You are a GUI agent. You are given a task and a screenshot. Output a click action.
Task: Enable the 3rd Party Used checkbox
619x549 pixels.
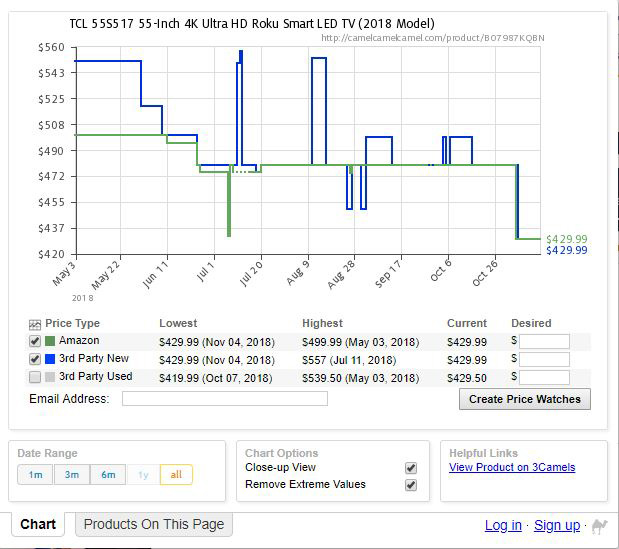[35, 377]
